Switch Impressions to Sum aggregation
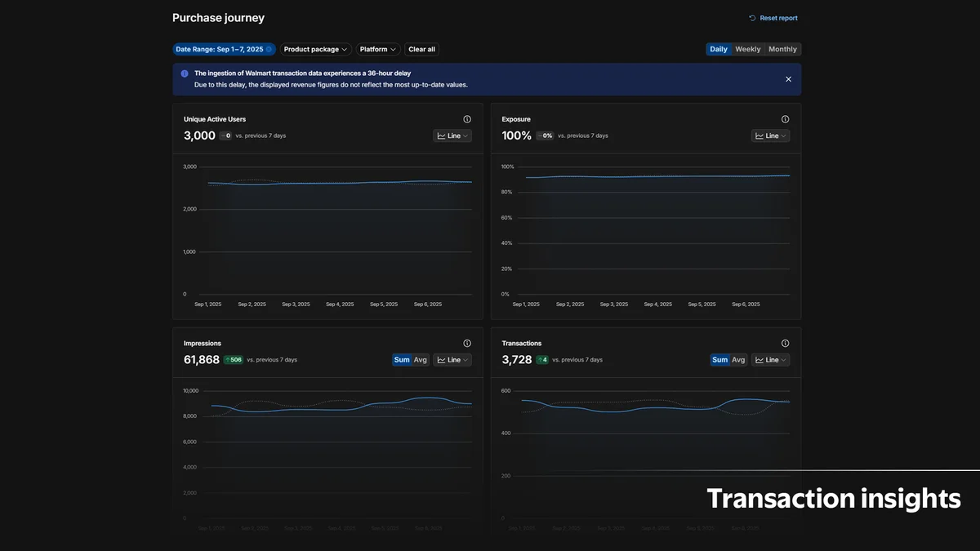 pyautogui.click(x=402, y=360)
